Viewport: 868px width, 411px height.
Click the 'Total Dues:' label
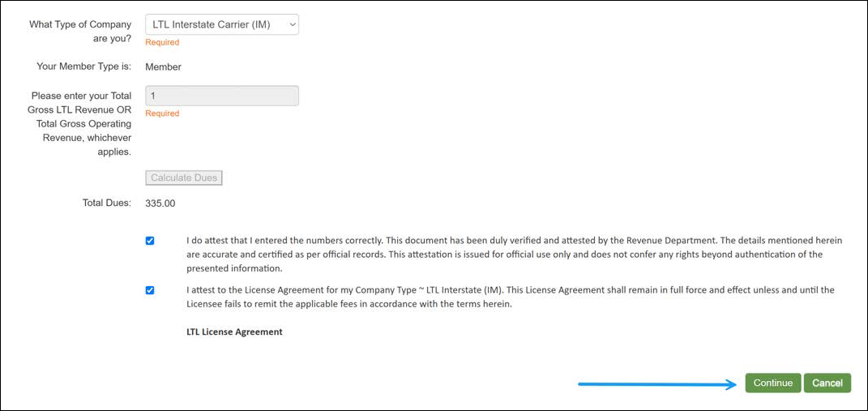106,203
